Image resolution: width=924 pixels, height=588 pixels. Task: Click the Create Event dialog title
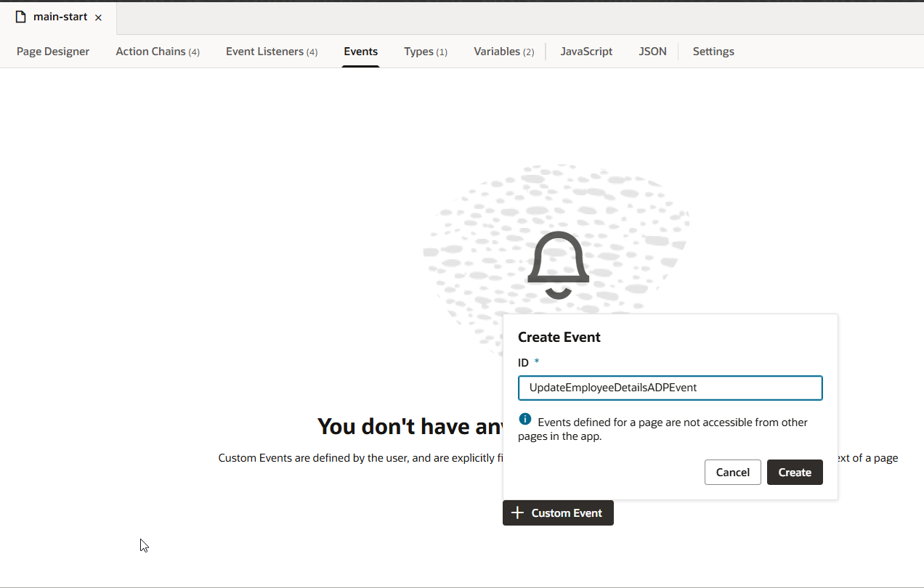coord(559,337)
